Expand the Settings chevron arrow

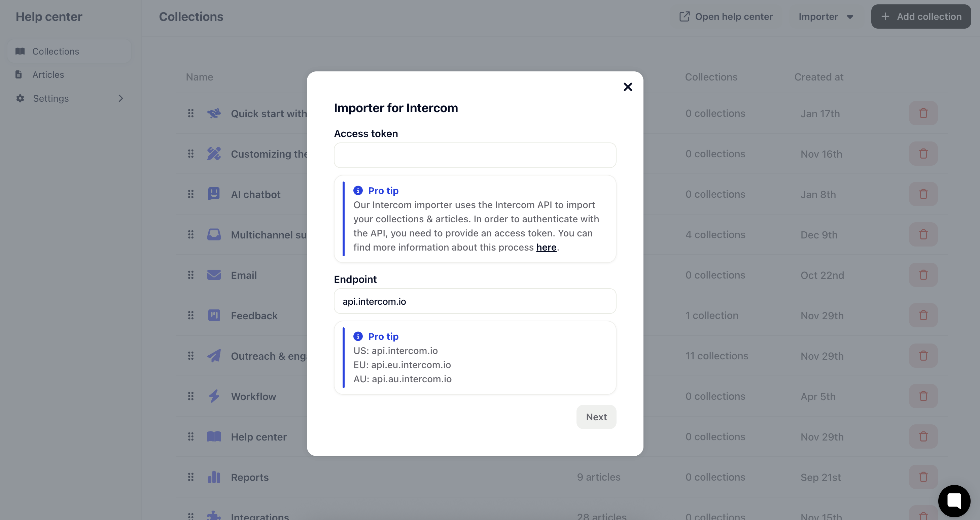coord(120,98)
